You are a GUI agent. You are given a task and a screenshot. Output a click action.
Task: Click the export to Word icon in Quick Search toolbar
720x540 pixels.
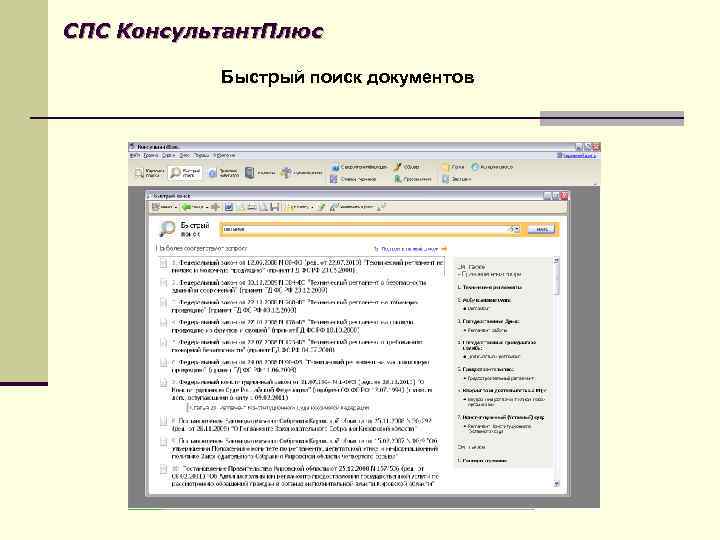[x=228, y=208]
